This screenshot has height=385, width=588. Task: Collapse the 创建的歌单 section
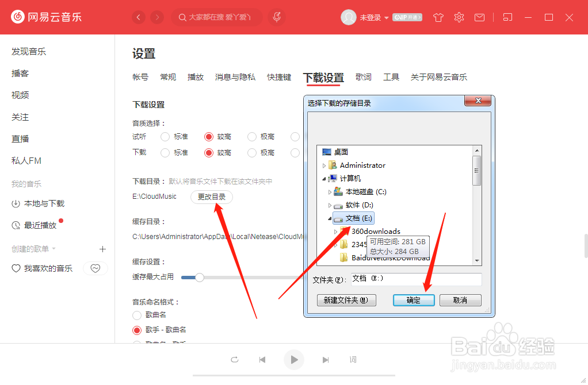(54, 249)
